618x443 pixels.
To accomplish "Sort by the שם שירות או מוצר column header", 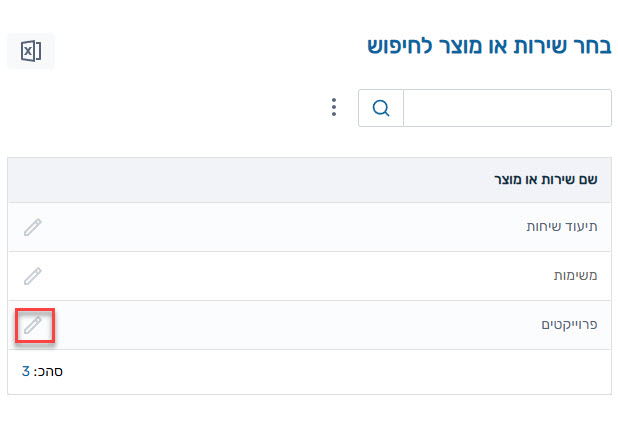I will tap(545, 180).
